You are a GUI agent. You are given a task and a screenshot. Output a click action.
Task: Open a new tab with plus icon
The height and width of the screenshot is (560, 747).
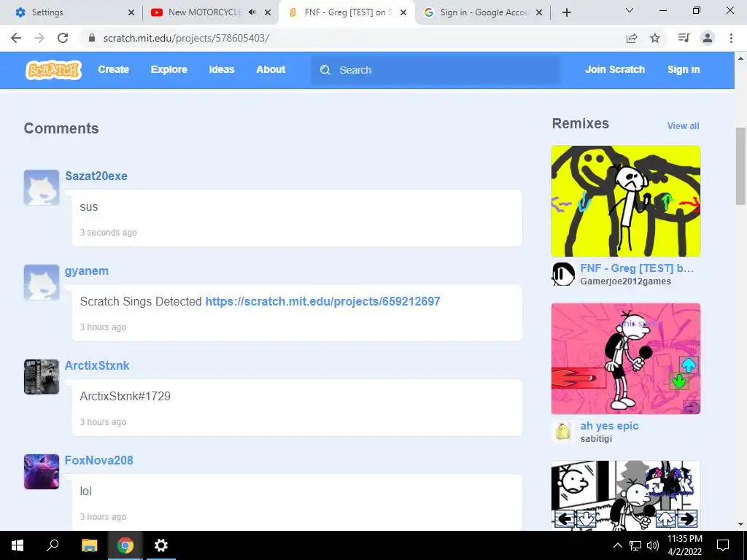pyautogui.click(x=566, y=12)
